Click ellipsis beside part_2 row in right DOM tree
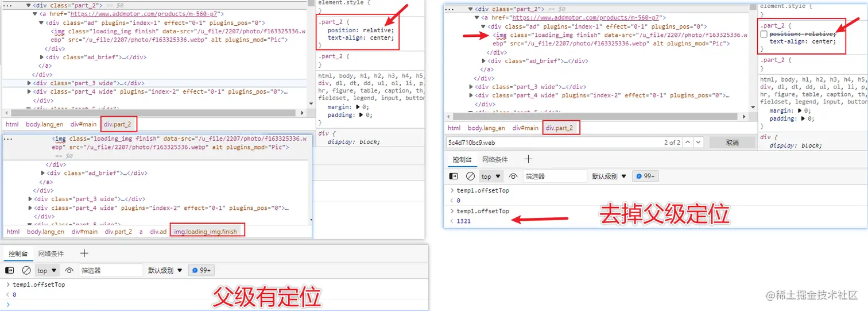The image size is (868, 311). [450, 9]
